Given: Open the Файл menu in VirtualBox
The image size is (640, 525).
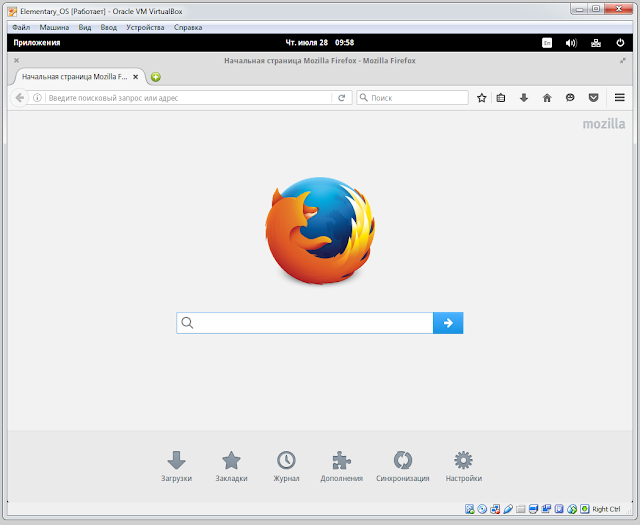Looking at the screenshot, I should tap(21, 27).
